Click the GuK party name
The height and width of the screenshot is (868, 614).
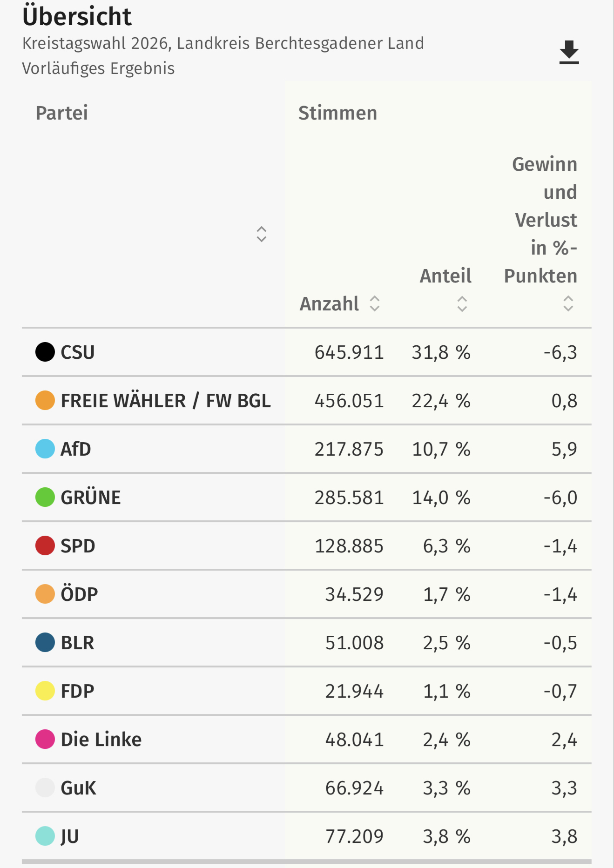pos(78,788)
